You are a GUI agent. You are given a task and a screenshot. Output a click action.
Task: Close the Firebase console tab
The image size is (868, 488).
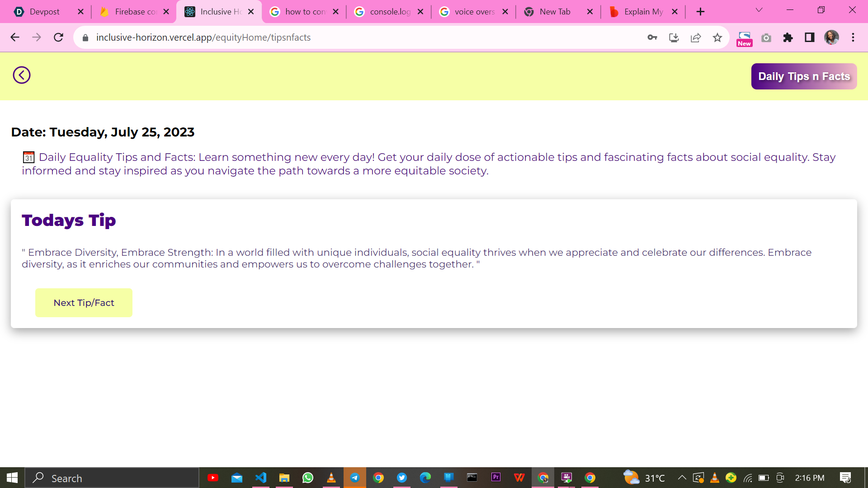pos(166,12)
